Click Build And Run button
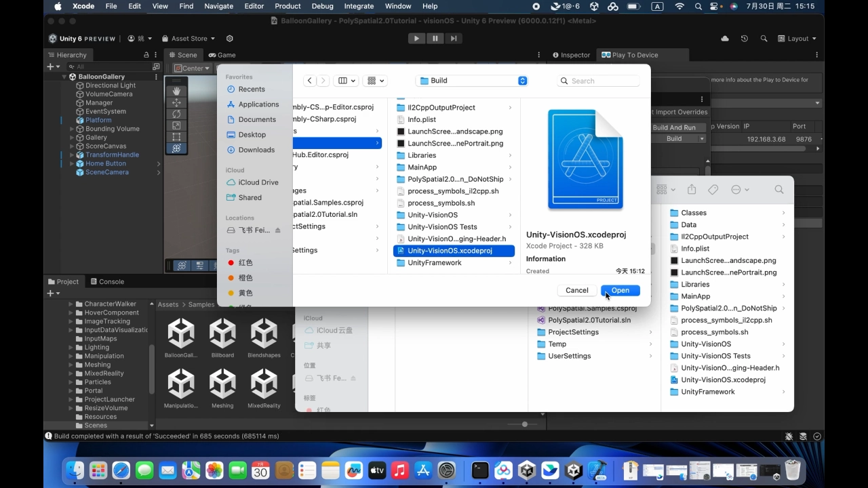Image resolution: width=868 pixels, height=488 pixels. click(674, 127)
